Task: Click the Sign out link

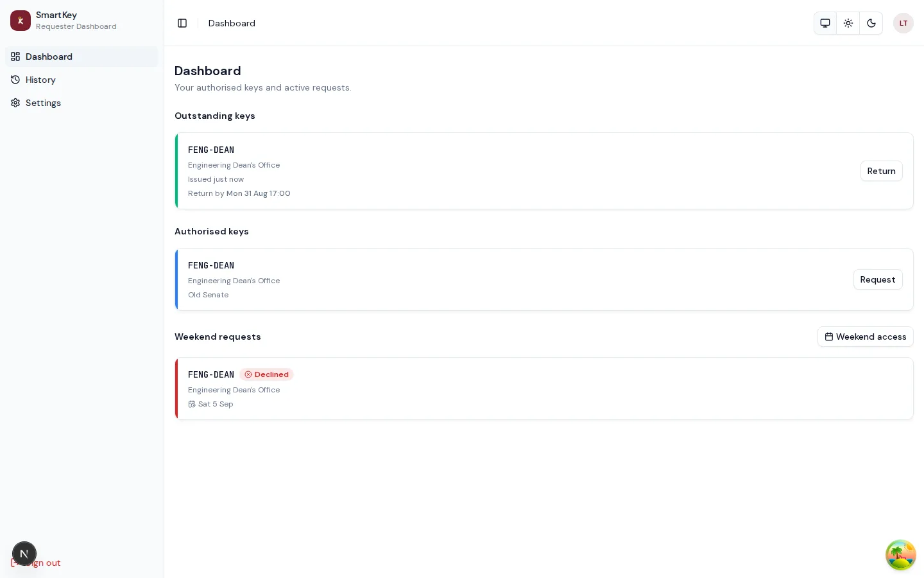Action: tap(36, 563)
